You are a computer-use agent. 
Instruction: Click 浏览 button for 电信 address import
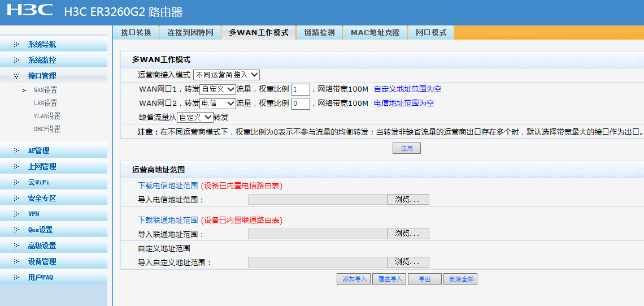pos(408,200)
